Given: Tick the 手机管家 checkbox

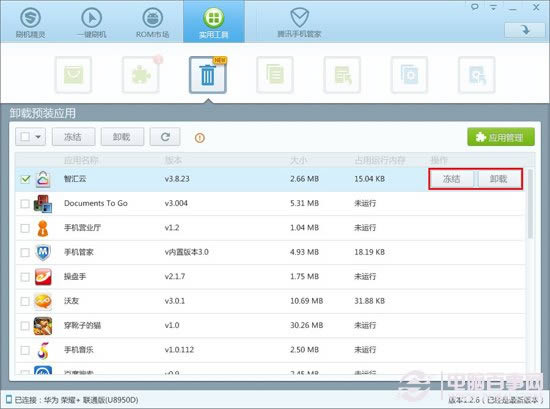Looking at the screenshot, I should [25, 252].
